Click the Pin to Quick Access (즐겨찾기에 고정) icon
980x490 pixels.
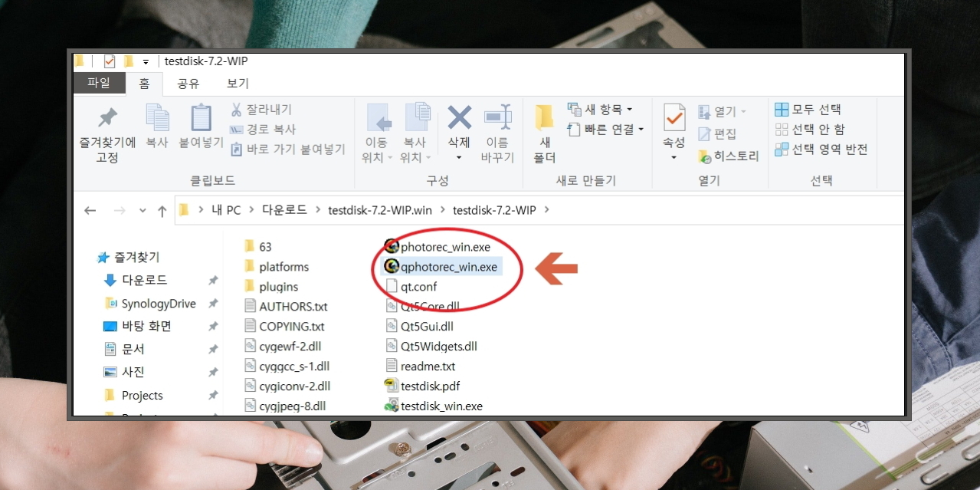coord(107,118)
